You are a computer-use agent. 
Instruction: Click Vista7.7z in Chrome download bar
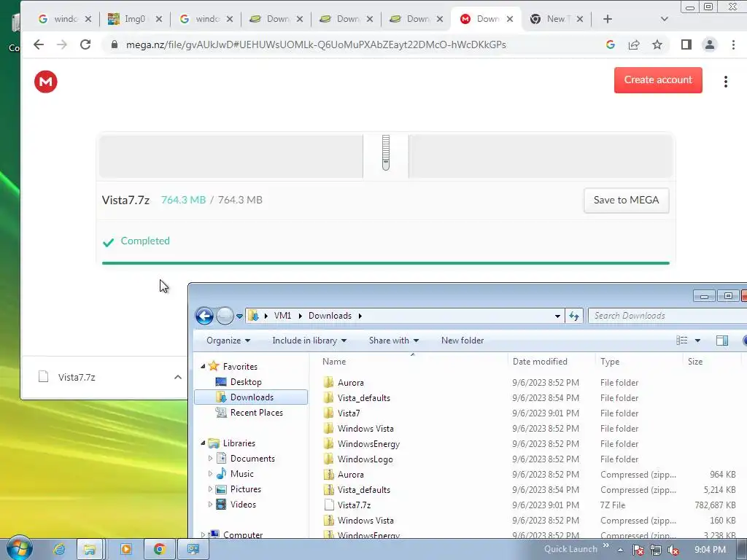77,377
